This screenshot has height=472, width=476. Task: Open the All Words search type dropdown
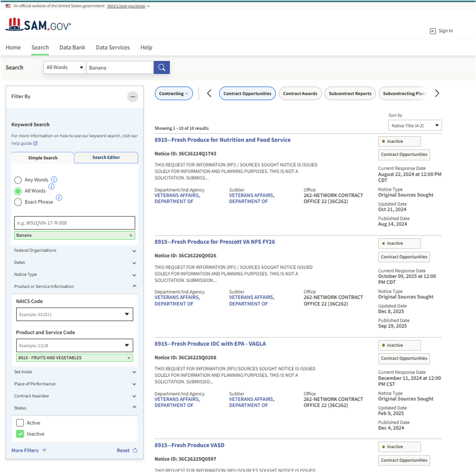(x=65, y=67)
